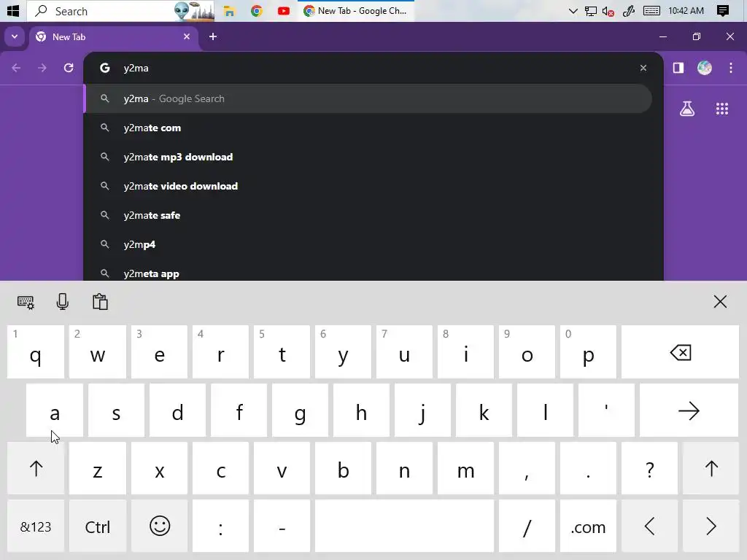Screen dimensions: 747x560
Task: Tap the Enter arrow key on keyboard
Action: click(689, 411)
